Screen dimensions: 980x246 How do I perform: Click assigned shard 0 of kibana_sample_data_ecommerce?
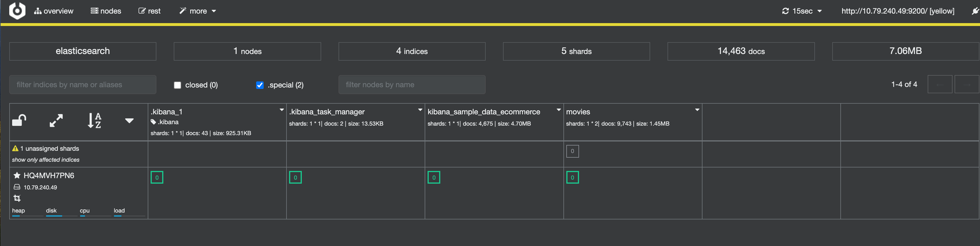pos(434,177)
